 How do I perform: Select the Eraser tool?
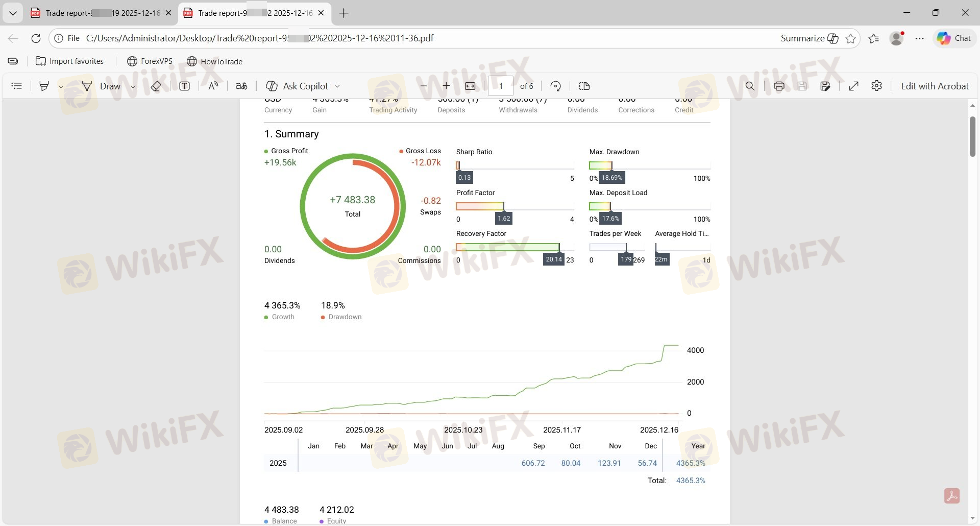pos(156,86)
